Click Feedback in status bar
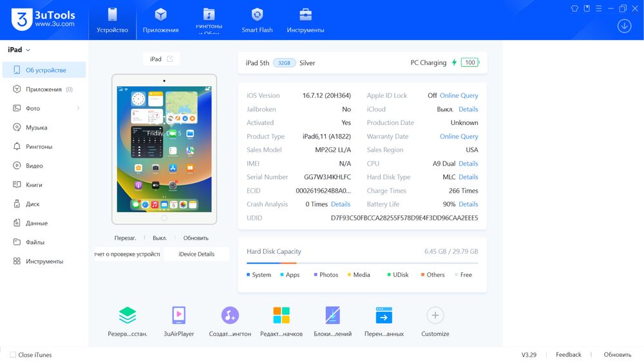This screenshot has height=362, width=644. [569, 355]
